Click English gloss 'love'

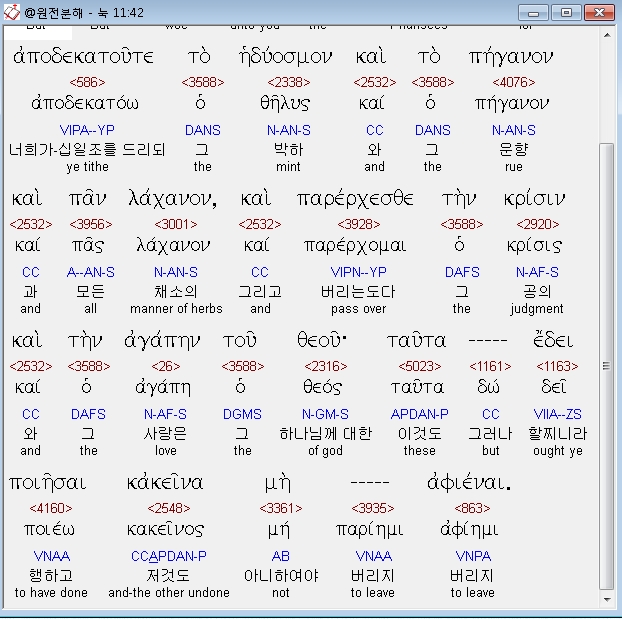tap(165, 451)
